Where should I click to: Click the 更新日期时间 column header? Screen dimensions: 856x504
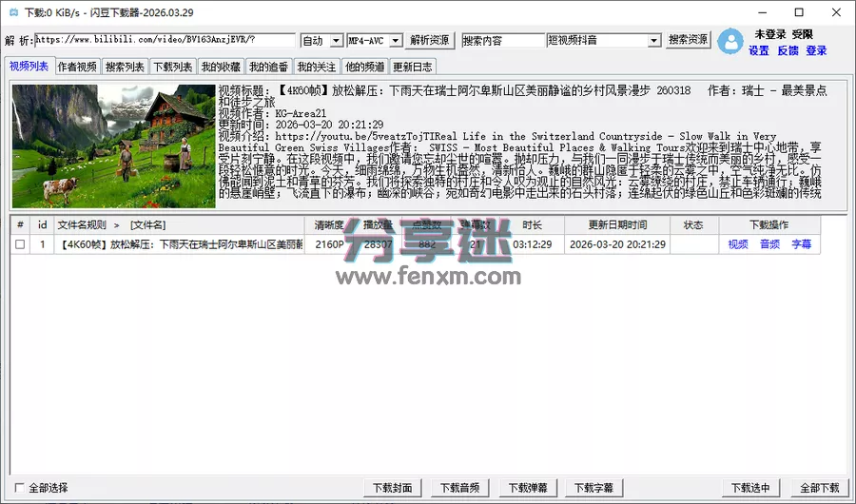617,225
